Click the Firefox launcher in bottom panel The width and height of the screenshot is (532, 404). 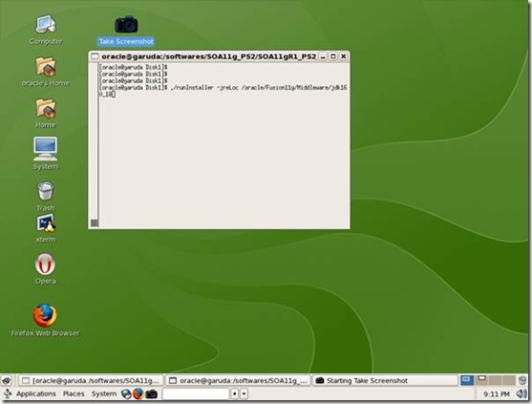[138, 393]
